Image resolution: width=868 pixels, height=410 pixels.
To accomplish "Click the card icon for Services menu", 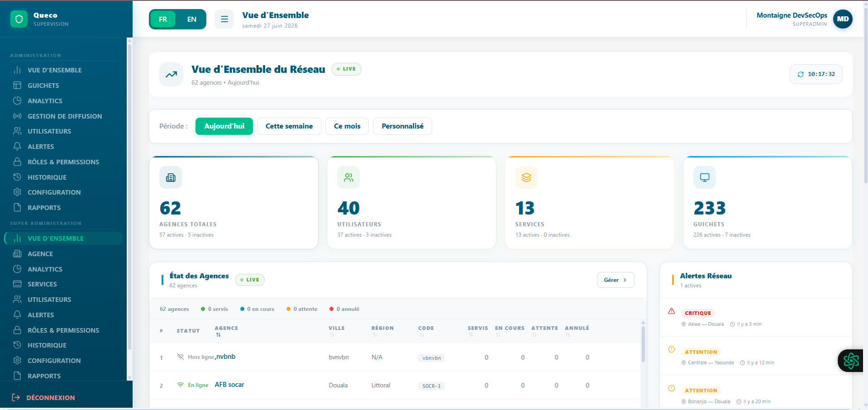I will [17, 284].
